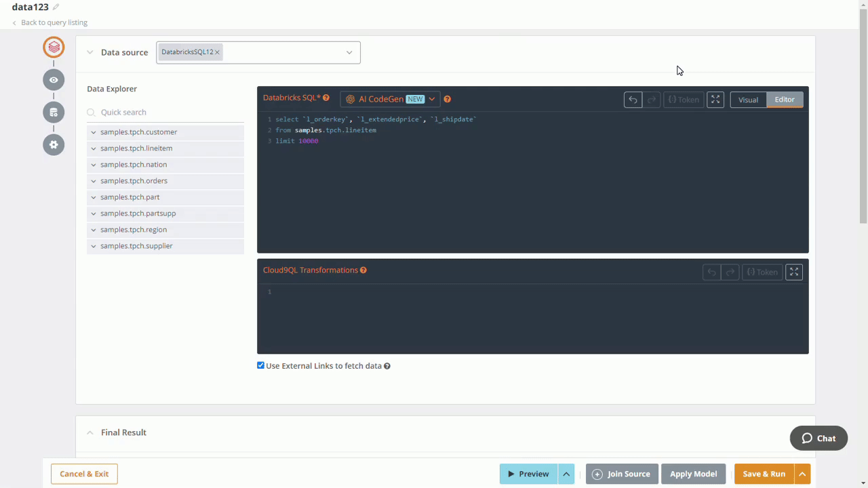Select the Editor query mode
The image size is (868, 488).
click(785, 100)
